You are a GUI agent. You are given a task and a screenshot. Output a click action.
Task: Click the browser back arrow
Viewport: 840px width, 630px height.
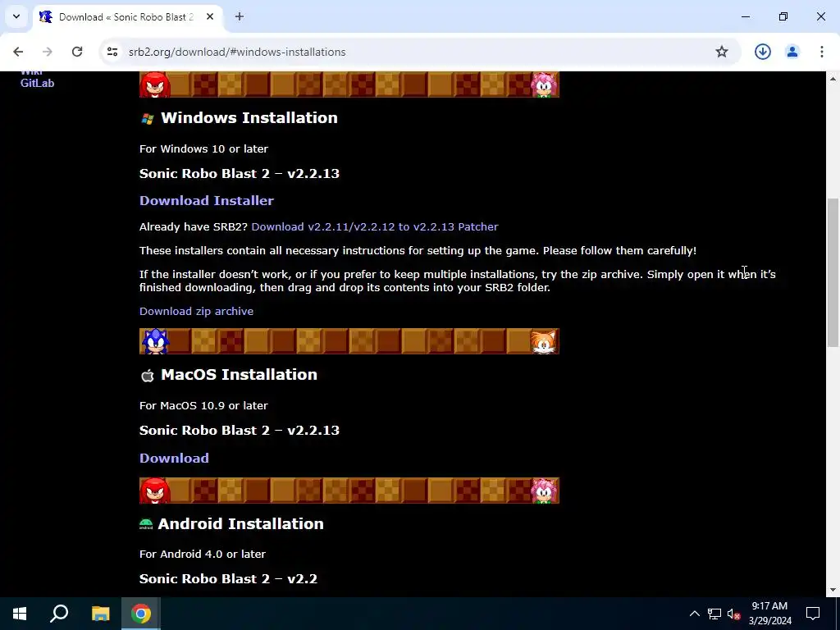point(18,52)
